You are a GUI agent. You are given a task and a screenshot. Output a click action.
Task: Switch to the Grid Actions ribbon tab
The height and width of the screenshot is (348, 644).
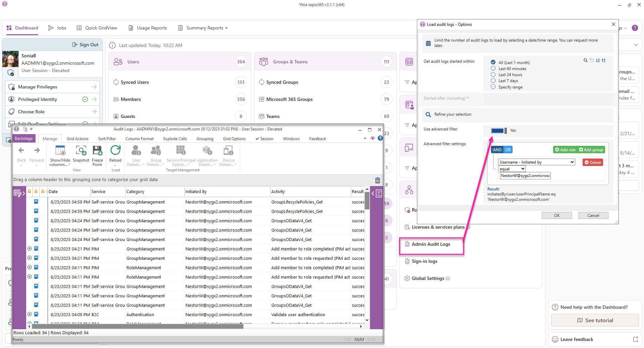click(77, 139)
